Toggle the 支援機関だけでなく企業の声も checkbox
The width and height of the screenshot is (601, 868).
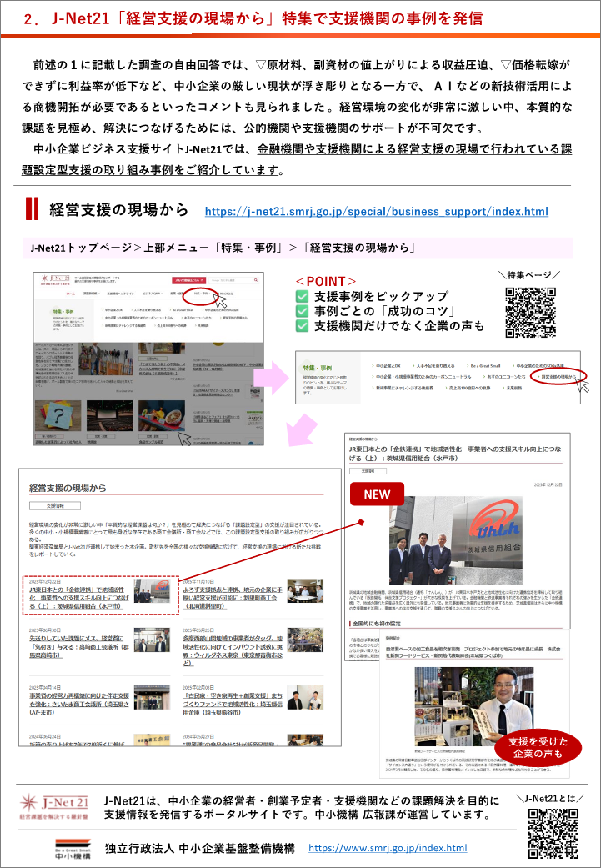pos(303,326)
